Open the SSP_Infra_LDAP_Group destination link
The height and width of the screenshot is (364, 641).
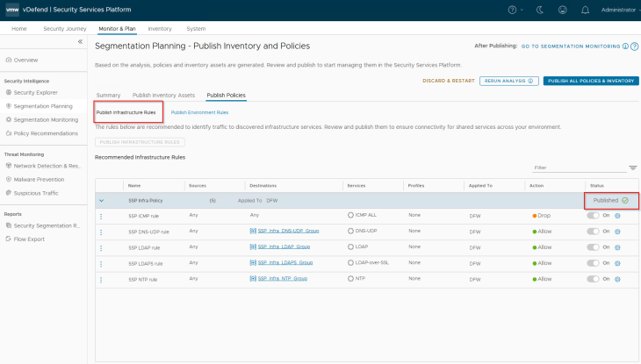click(284, 247)
